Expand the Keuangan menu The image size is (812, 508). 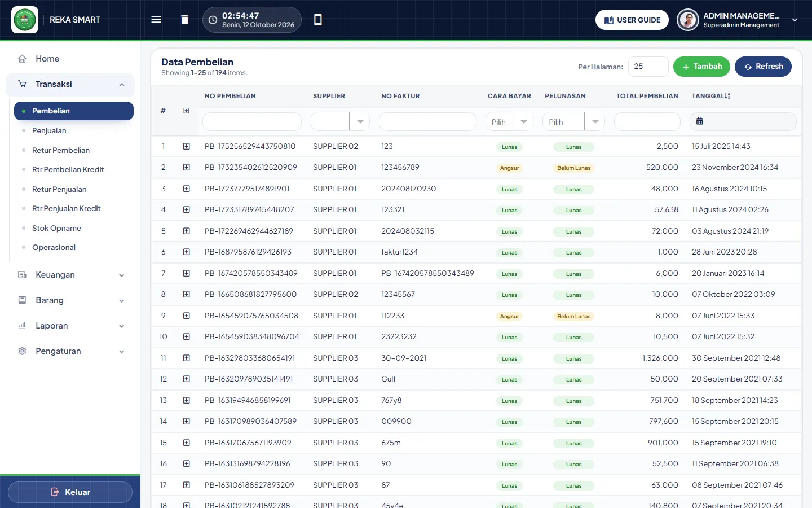pyautogui.click(x=71, y=275)
